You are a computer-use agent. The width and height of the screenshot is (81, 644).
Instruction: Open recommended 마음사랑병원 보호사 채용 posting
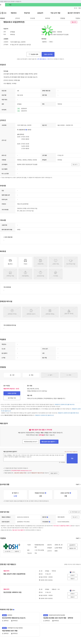point(10,631)
